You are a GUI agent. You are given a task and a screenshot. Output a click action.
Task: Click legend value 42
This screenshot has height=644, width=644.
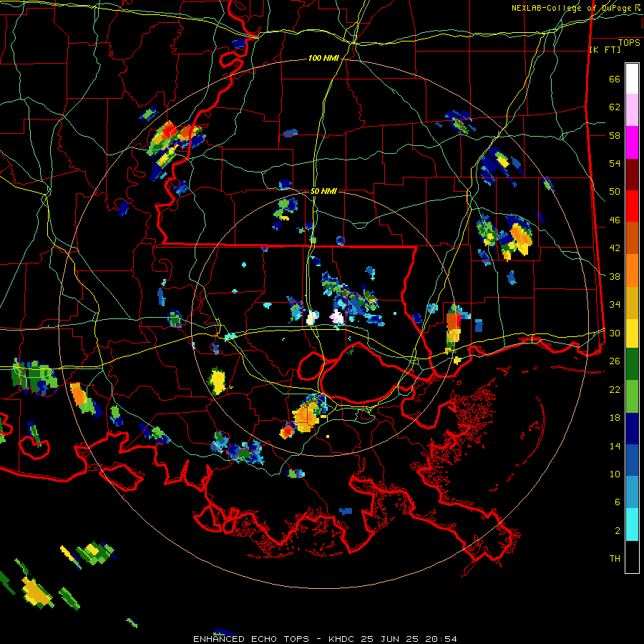pos(615,248)
